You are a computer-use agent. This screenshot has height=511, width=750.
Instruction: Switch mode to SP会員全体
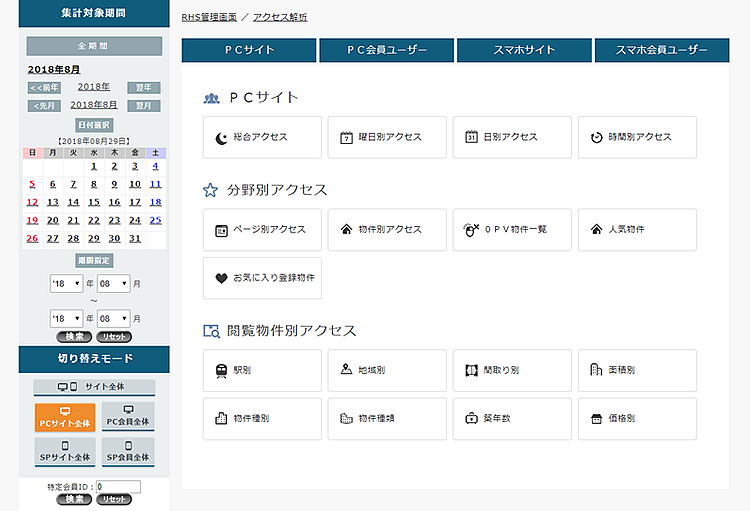click(128, 452)
